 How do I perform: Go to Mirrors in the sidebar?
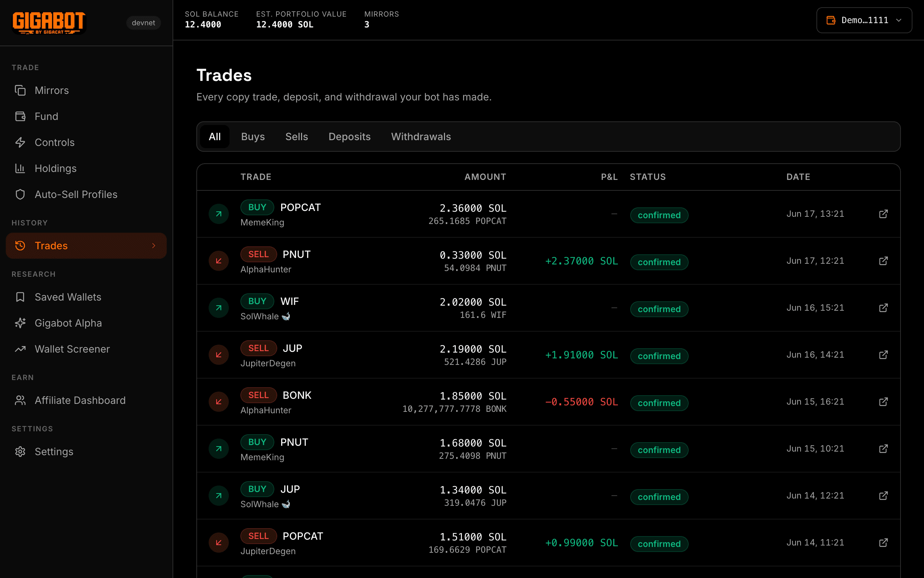click(x=86, y=90)
